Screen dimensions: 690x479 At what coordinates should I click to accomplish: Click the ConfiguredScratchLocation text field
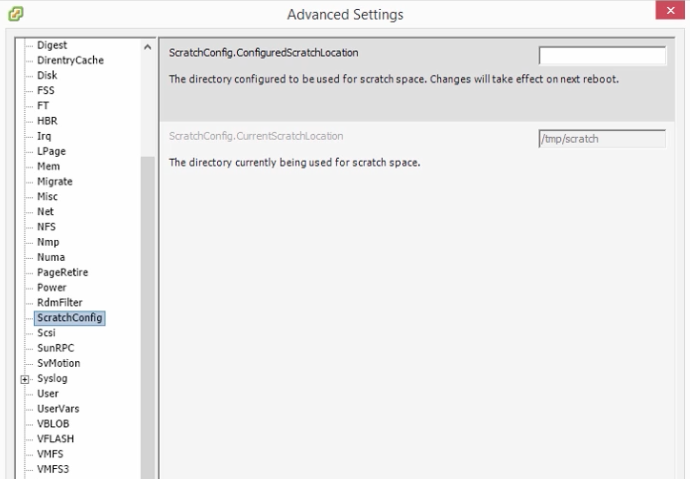point(602,55)
